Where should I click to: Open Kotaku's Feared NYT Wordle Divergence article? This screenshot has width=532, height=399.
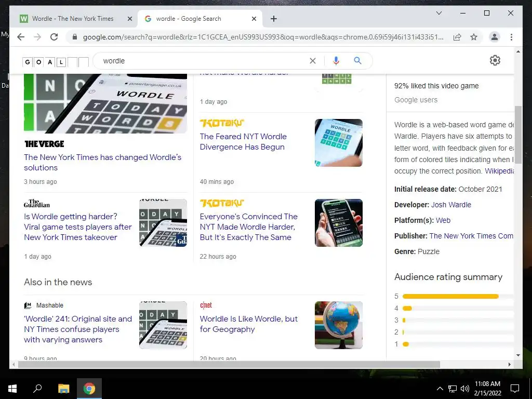coord(243,142)
